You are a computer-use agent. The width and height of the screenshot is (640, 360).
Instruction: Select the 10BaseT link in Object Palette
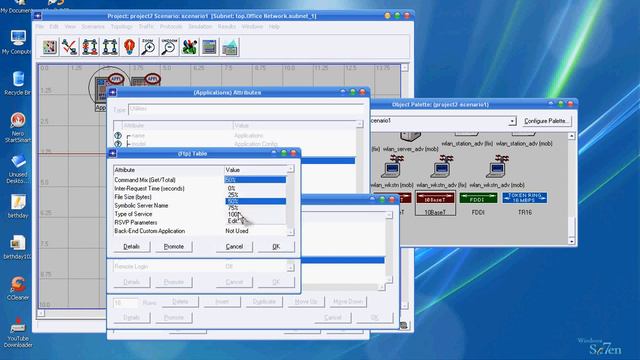(435, 203)
